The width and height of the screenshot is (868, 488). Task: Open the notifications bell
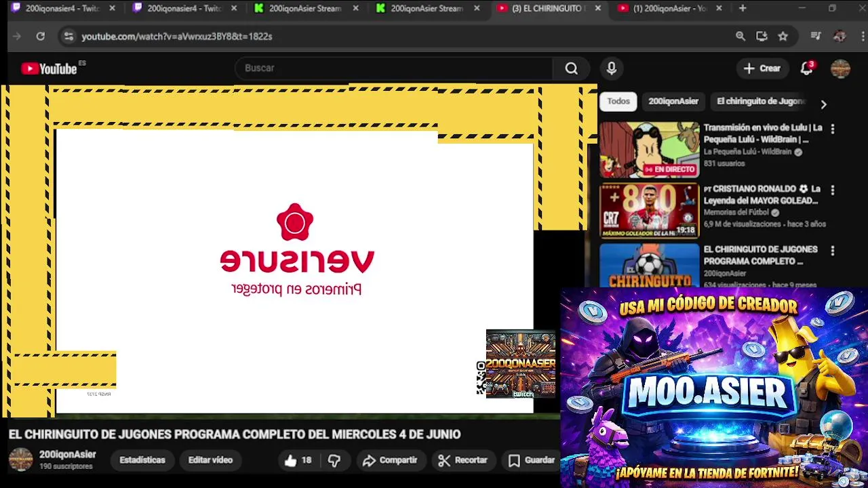806,68
